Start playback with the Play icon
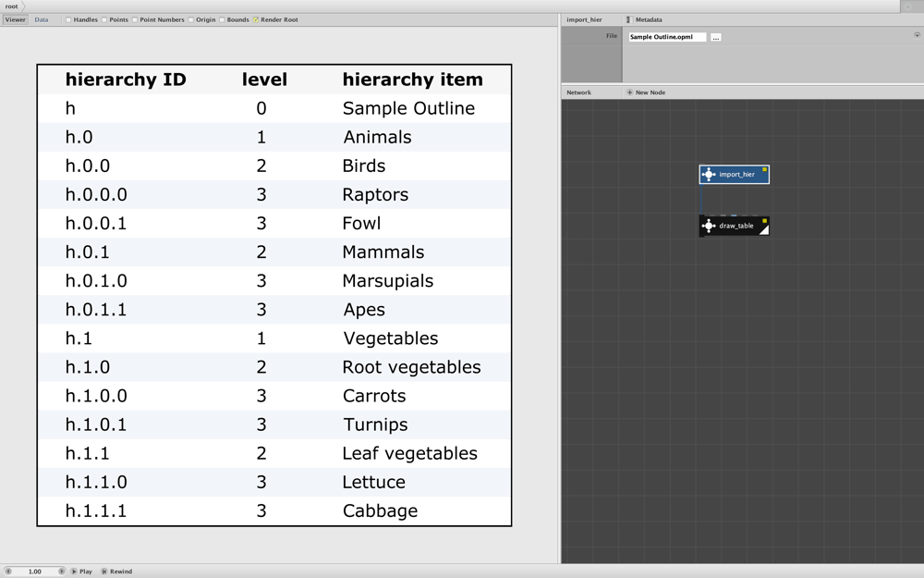924x578 pixels. click(x=74, y=572)
